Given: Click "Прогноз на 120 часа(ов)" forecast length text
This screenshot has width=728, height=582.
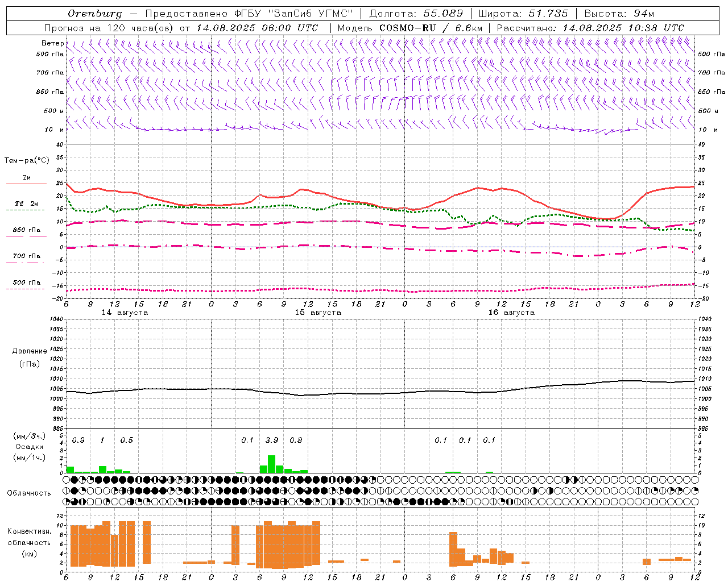Looking at the screenshot, I should pyautogui.click(x=109, y=28).
